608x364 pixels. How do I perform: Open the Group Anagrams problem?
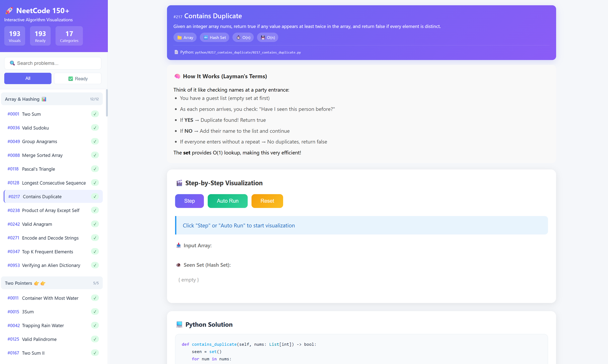[x=40, y=142]
